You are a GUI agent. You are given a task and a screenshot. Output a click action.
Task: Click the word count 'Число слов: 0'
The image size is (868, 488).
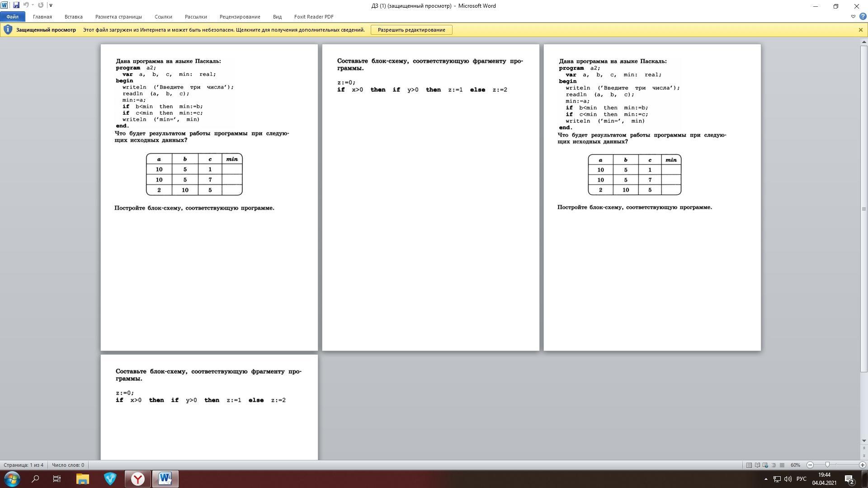coord(68,465)
